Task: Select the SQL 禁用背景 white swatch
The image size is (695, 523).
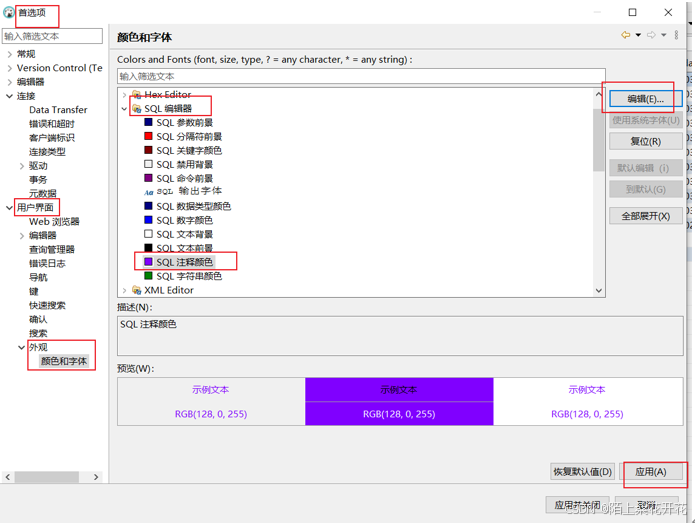Action: [x=148, y=164]
